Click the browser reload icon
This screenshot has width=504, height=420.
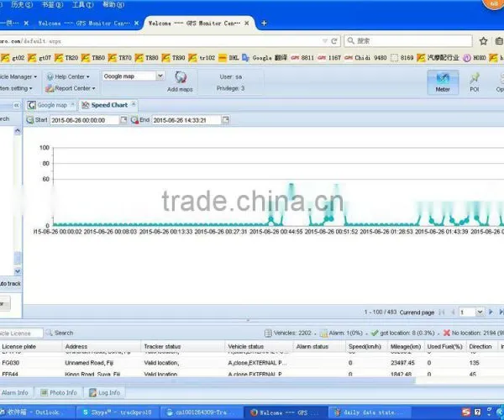tap(334, 41)
